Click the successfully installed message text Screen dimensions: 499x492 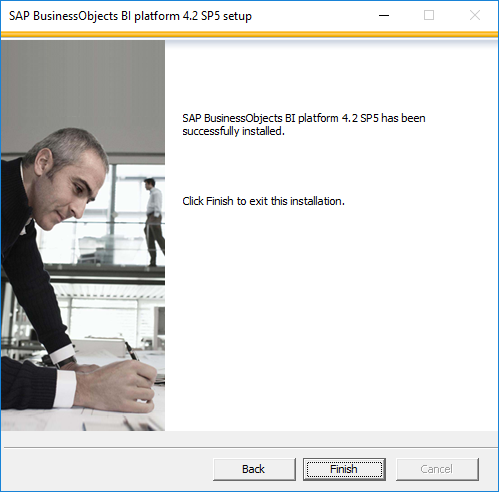point(304,124)
